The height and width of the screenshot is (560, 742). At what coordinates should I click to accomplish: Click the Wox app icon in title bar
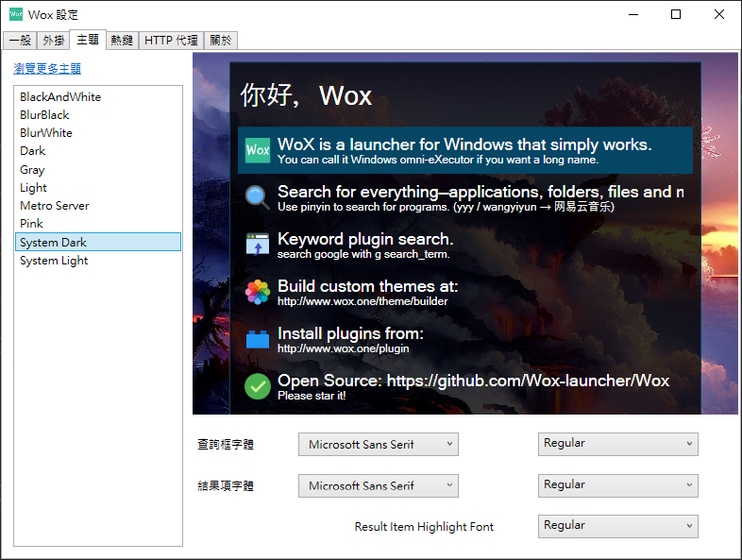coord(16,14)
